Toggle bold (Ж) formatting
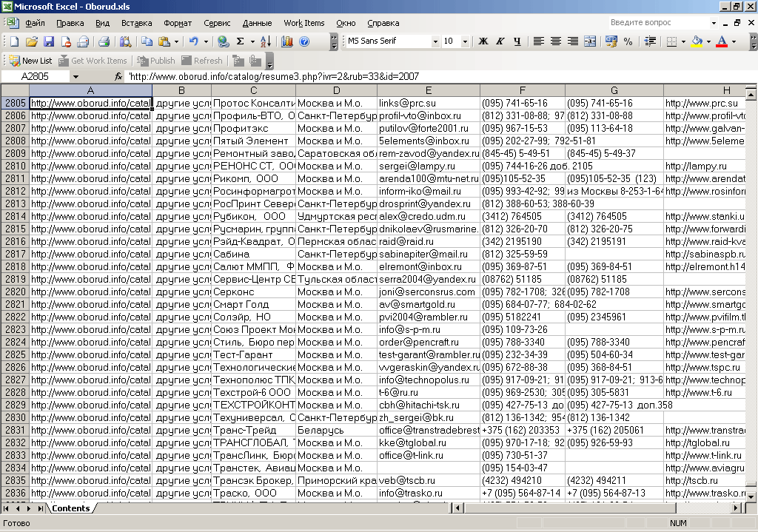 tap(483, 41)
